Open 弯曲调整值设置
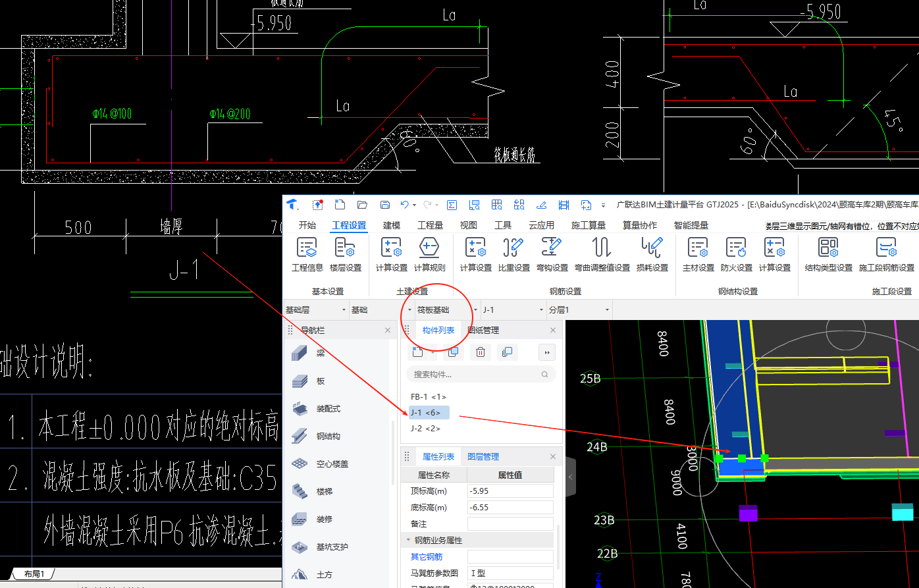Image resolution: width=919 pixels, height=588 pixels. [602, 255]
